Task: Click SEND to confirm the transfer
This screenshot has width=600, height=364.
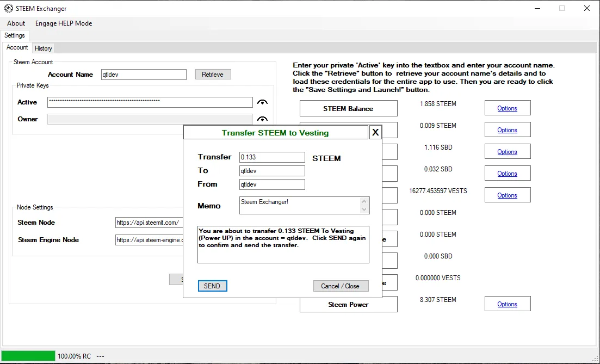Action: coord(212,286)
